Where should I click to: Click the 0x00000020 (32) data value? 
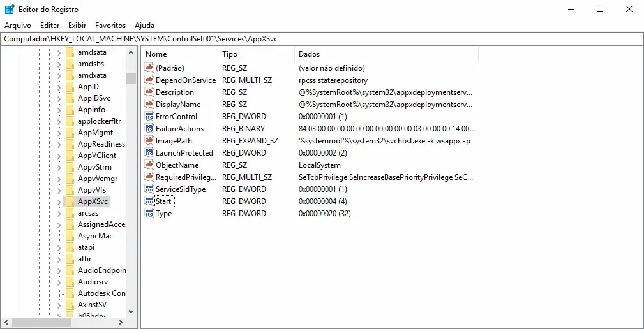tap(324, 214)
